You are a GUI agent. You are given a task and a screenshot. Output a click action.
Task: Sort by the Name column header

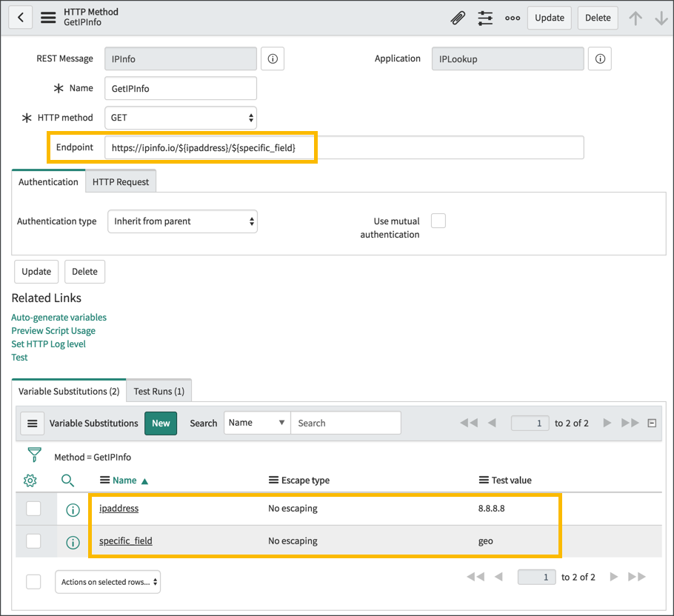pyautogui.click(x=124, y=481)
